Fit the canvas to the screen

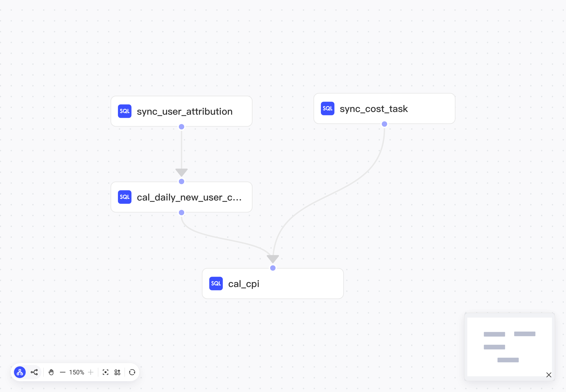pos(106,372)
